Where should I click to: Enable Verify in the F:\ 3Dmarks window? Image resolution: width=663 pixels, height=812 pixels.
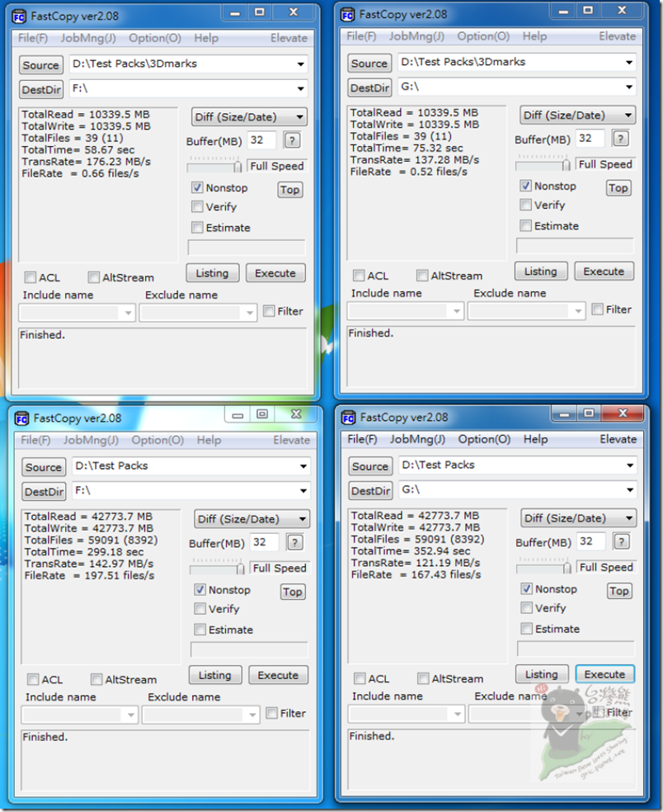[197, 206]
